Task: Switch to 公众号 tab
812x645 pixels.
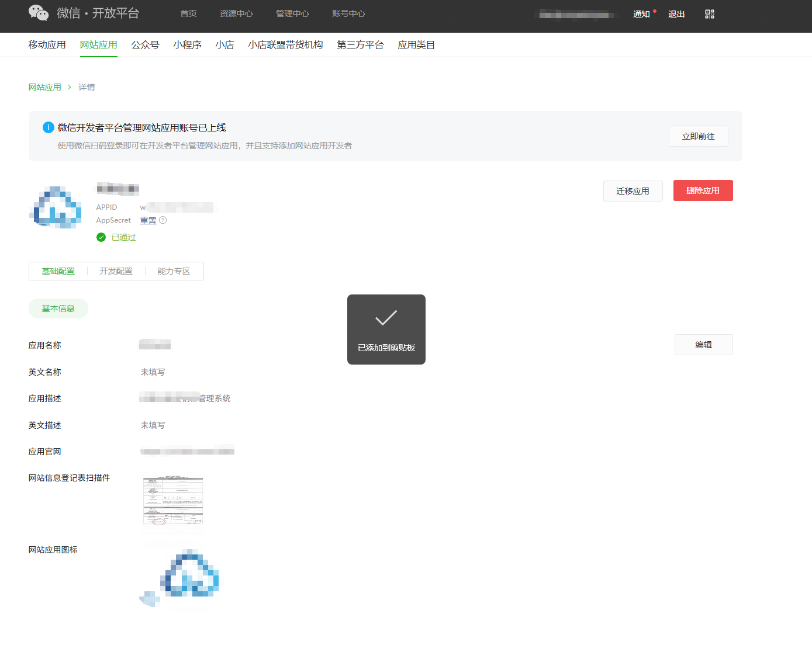Action: pos(145,45)
